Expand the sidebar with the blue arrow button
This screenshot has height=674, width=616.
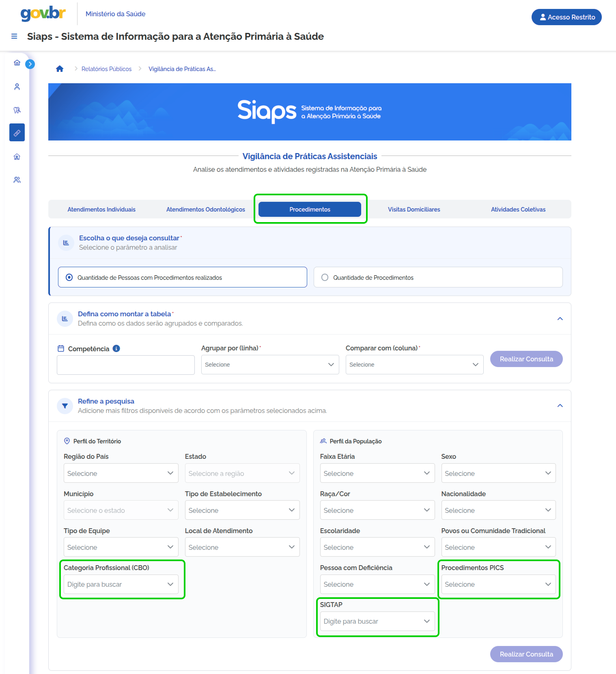(30, 64)
